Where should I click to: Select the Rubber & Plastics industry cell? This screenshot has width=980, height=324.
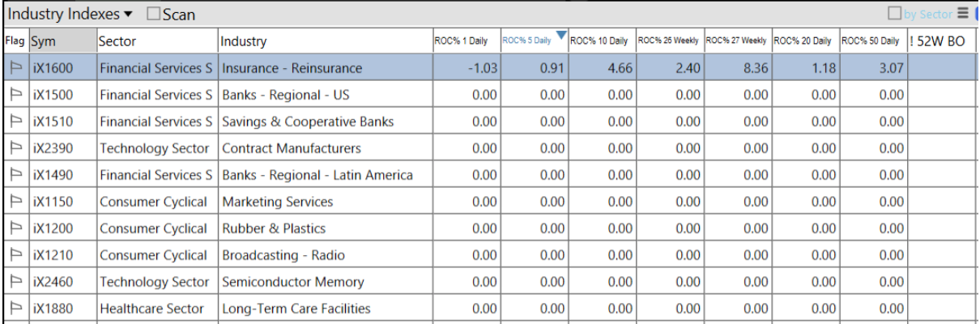click(274, 228)
